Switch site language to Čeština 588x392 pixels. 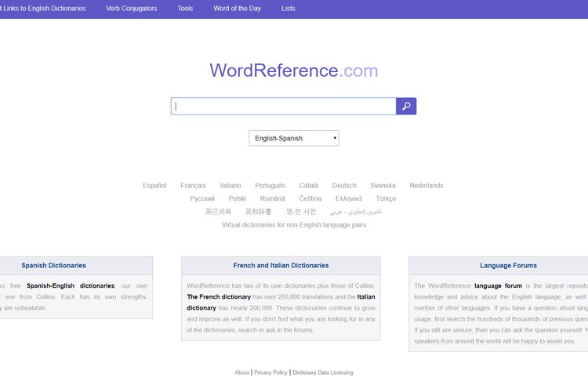pos(310,198)
